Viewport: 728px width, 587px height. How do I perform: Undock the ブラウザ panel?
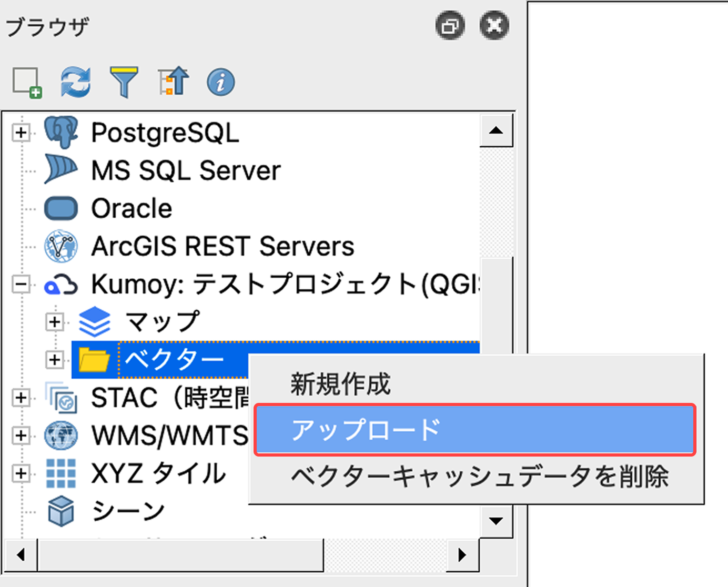[450, 25]
